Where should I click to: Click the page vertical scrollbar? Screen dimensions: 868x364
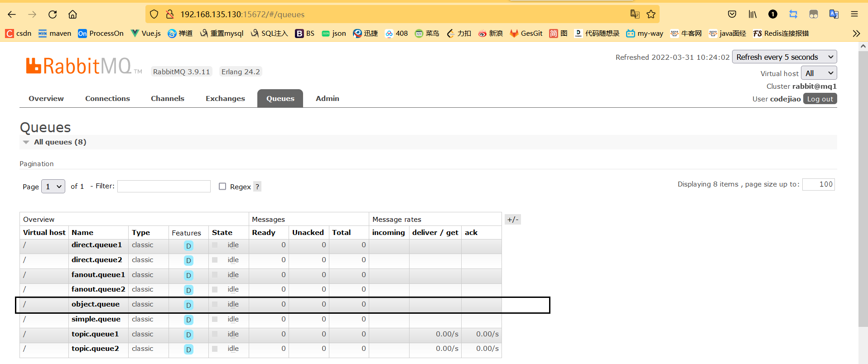(x=863, y=188)
